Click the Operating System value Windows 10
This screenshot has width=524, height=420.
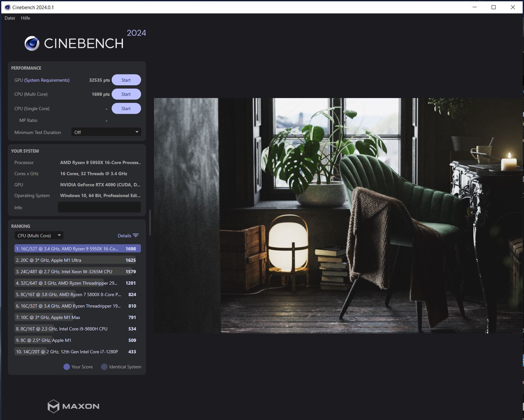click(x=100, y=195)
